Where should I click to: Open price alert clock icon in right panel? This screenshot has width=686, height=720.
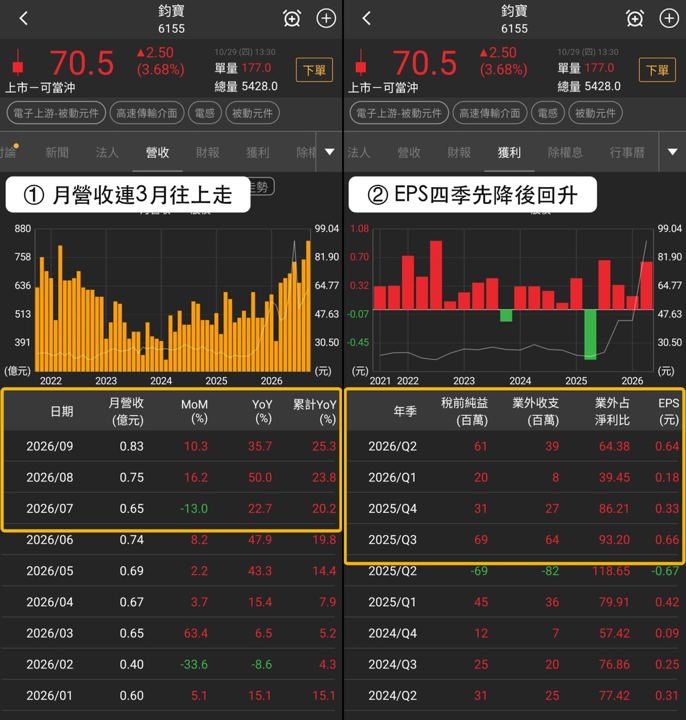[x=635, y=18]
